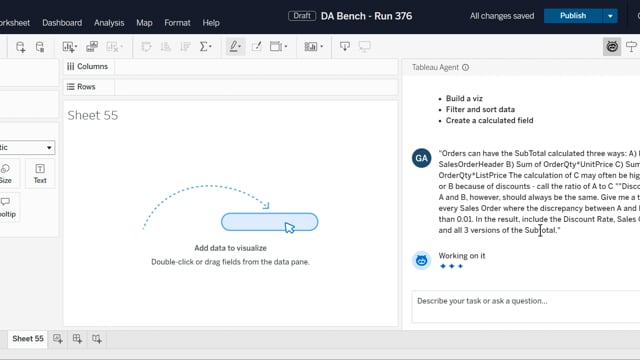The width and height of the screenshot is (640, 360).
Task: Open the Map menu
Action: [x=144, y=23]
